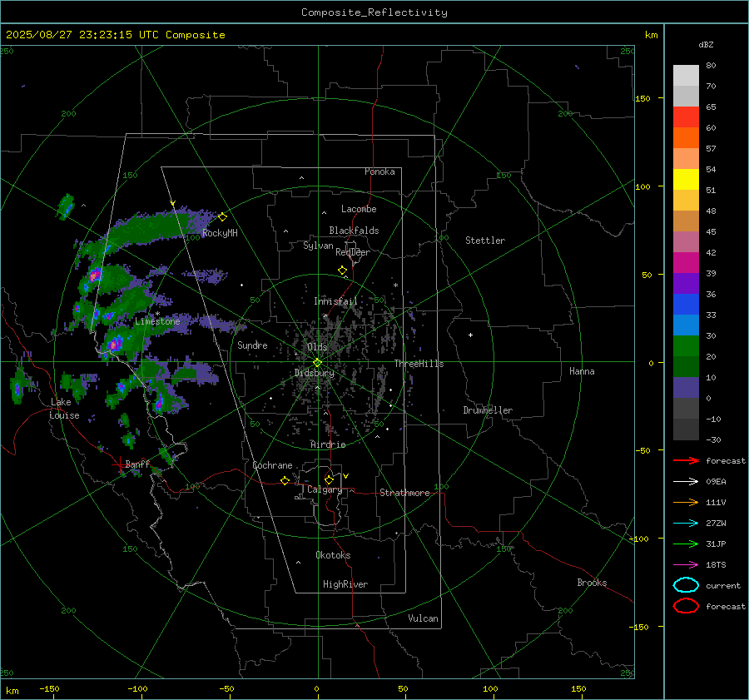Click the RockyMH label
The width and height of the screenshot is (749, 700).
coord(220,233)
